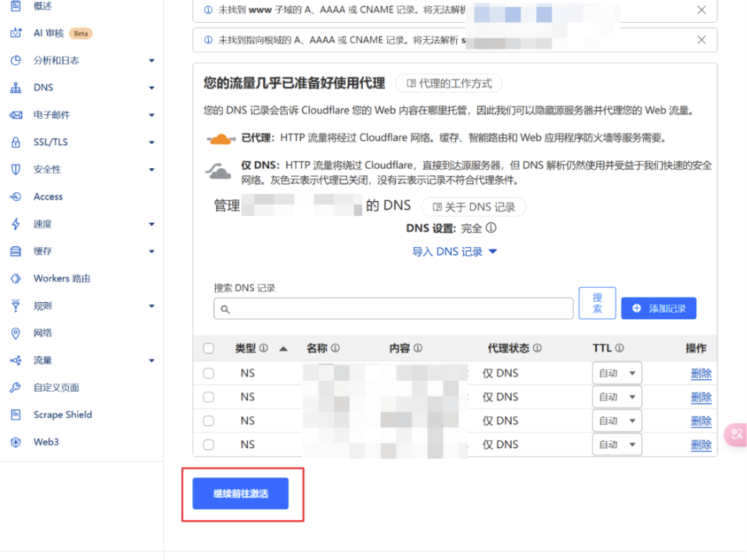Check the fourth NS record checkbox

[209, 444]
